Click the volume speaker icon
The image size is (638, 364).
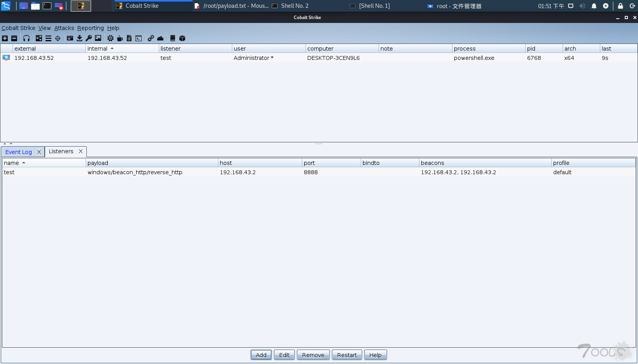pyautogui.click(x=582, y=6)
